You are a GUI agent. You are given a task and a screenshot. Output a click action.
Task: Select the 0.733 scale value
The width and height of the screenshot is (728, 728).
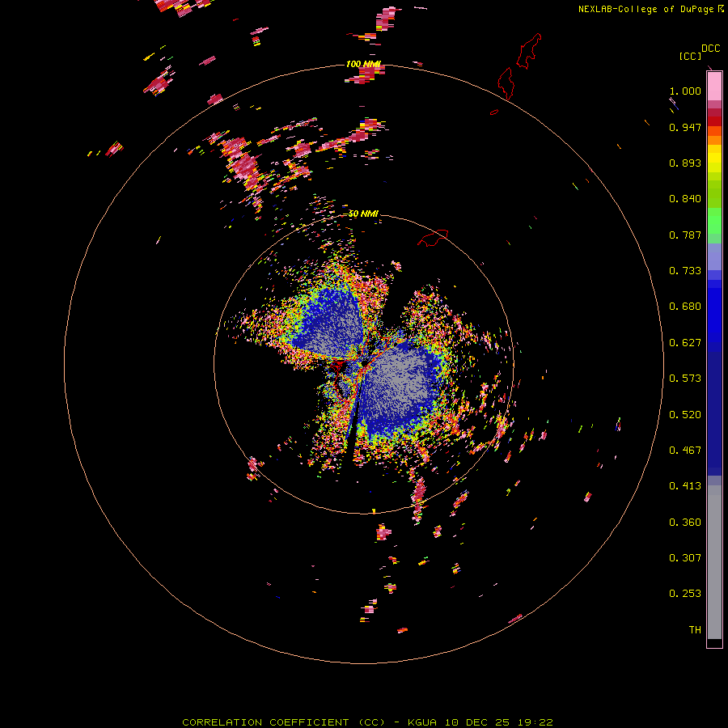(685, 271)
